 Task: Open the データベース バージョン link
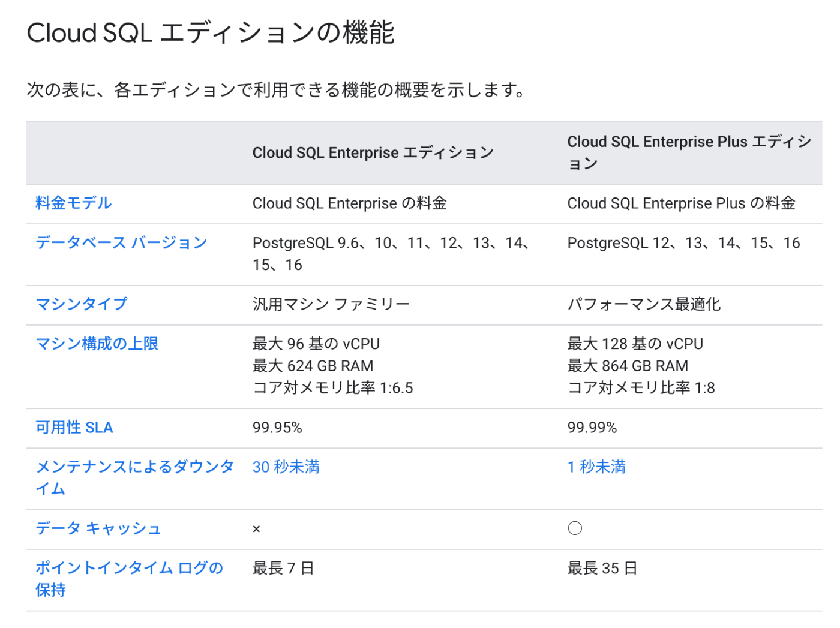[x=121, y=242]
